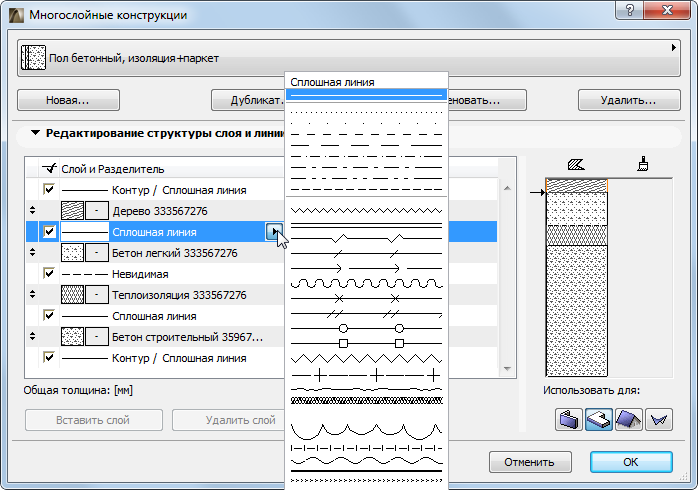Click the Удалить... button

click(629, 100)
